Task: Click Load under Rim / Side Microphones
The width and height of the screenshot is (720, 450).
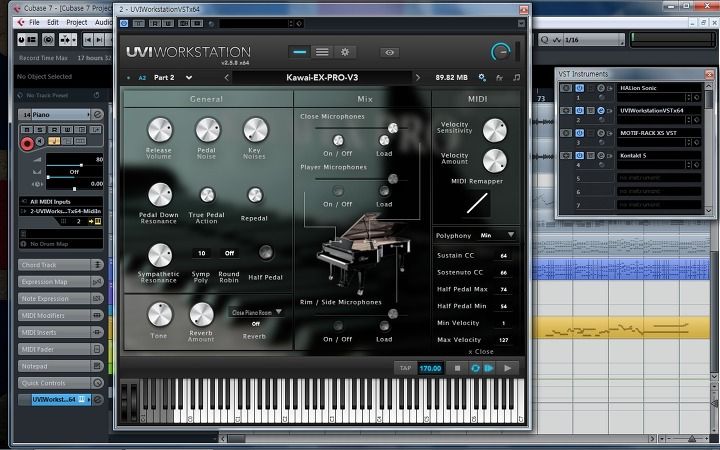Action: (x=384, y=326)
